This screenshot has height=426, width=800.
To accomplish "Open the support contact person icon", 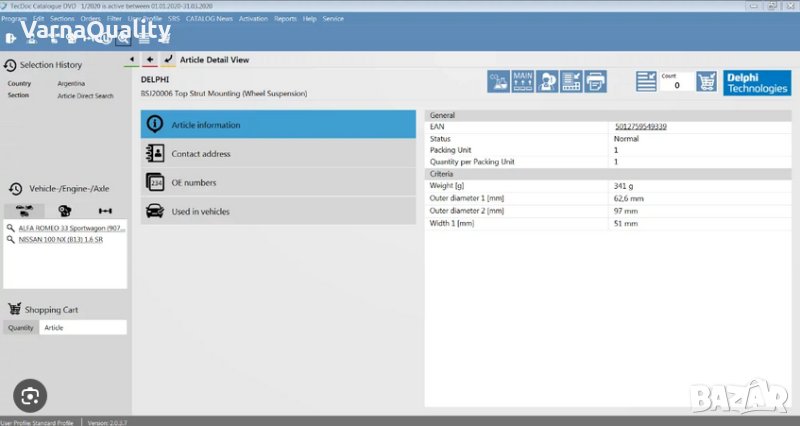I will click(x=547, y=82).
